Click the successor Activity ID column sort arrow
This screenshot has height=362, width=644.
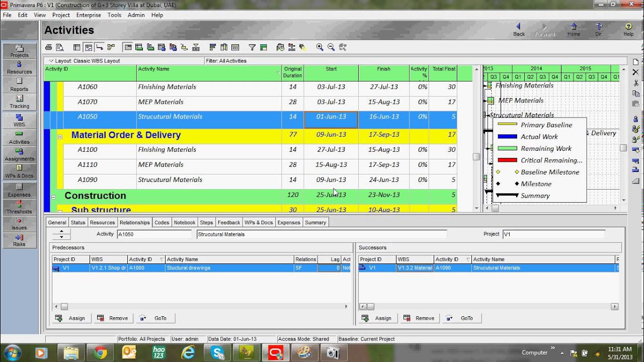[x=468, y=259]
